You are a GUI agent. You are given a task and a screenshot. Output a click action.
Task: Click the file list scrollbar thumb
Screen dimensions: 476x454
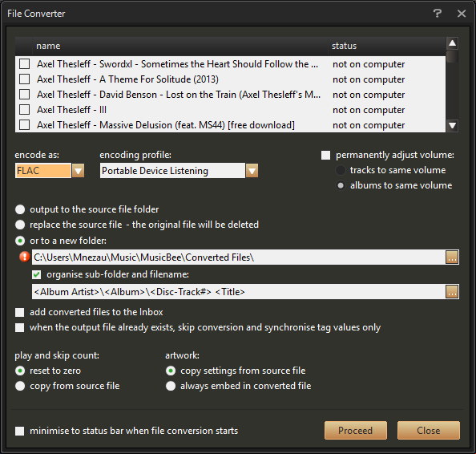[x=452, y=56]
